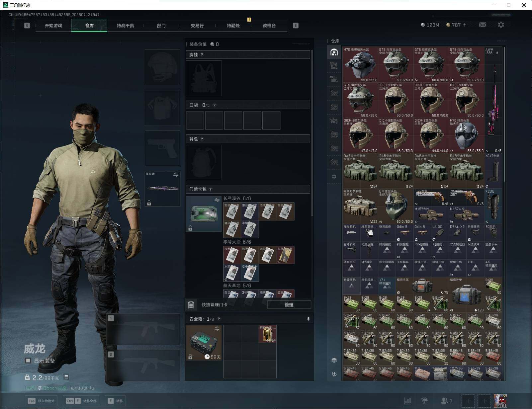Open warehouse sidebar gear settings icon
Image resolution: width=532 pixels, height=409 pixels.
click(334, 177)
